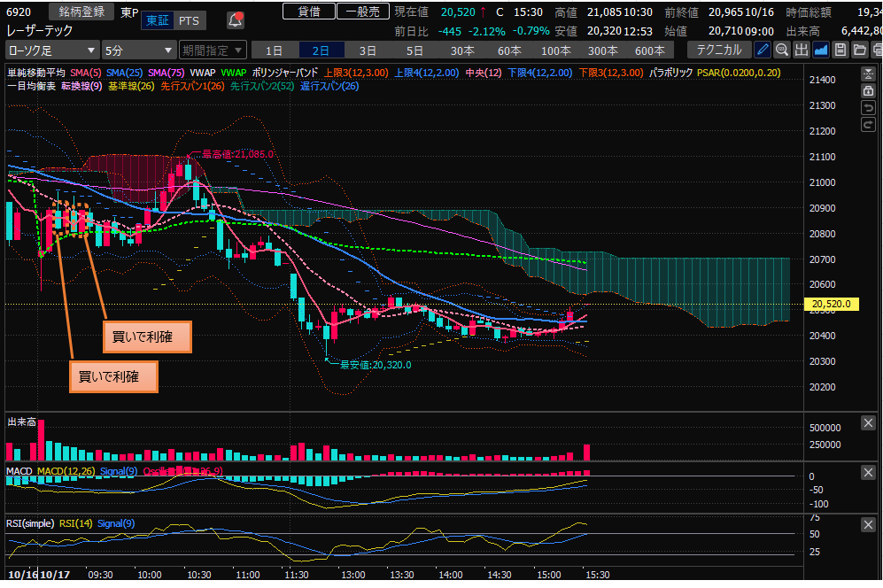The height and width of the screenshot is (588, 883).
Task: Expand the 5分 interval dropdown
Action: pos(138,50)
